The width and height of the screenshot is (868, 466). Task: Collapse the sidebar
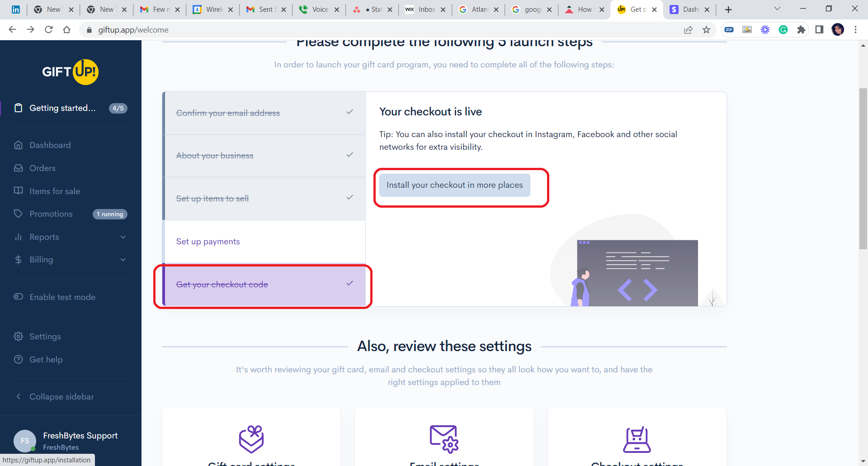point(61,397)
